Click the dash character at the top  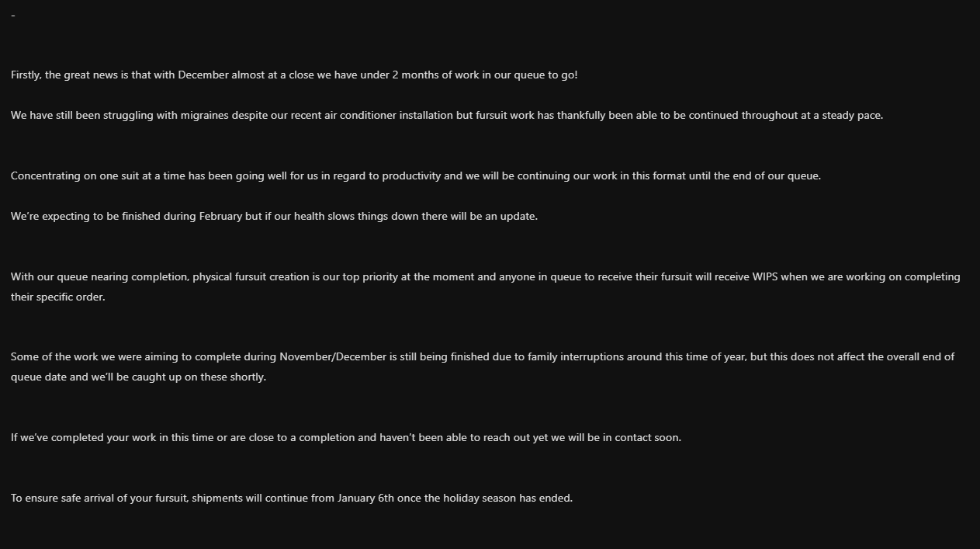click(x=13, y=16)
